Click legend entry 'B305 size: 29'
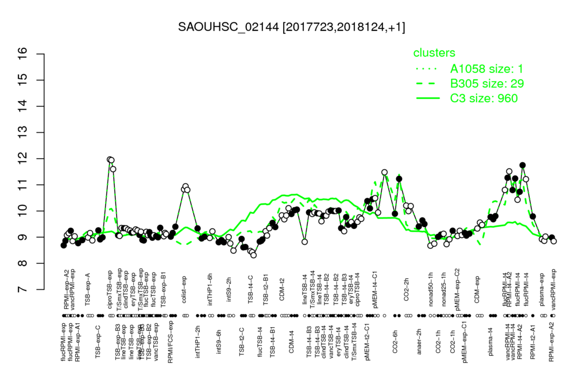 [487, 83]
